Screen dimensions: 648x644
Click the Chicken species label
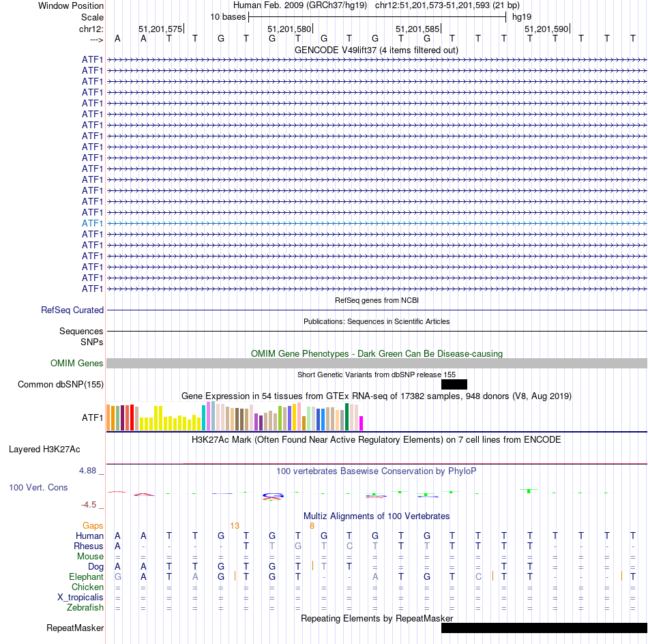pyautogui.click(x=87, y=587)
